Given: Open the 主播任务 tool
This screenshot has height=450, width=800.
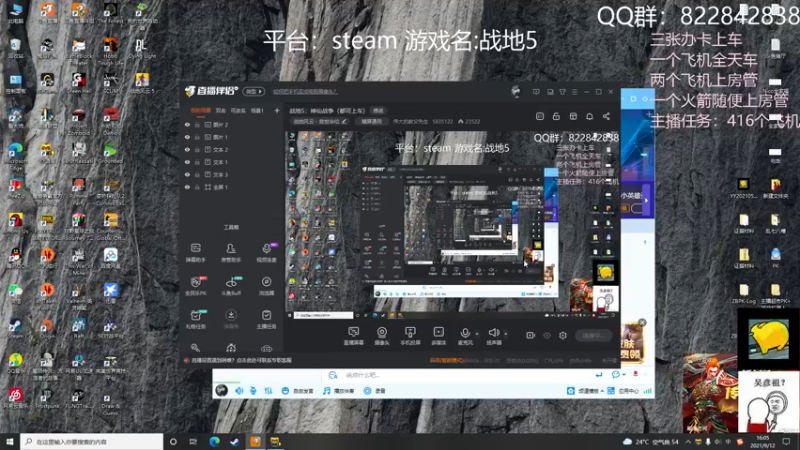Looking at the screenshot, I should (x=266, y=319).
